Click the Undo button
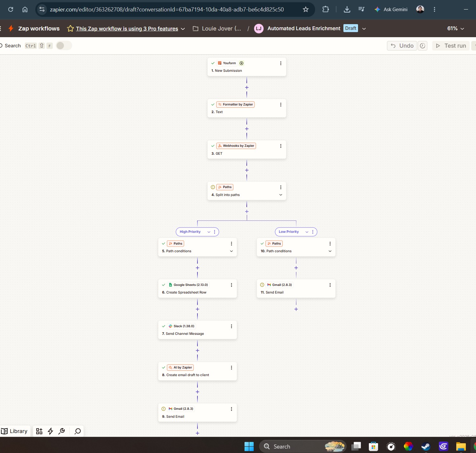The image size is (476, 453). click(402, 46)
